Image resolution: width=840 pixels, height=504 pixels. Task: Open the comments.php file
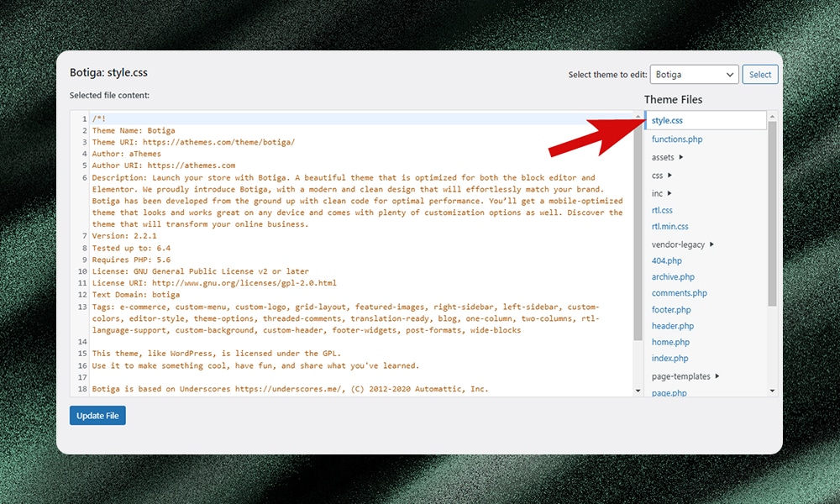679,293
